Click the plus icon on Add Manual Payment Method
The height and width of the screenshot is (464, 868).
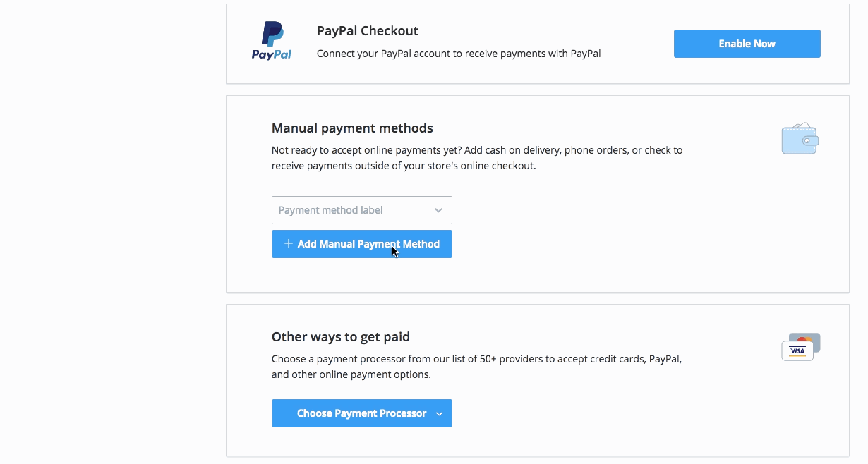(288, 244)
